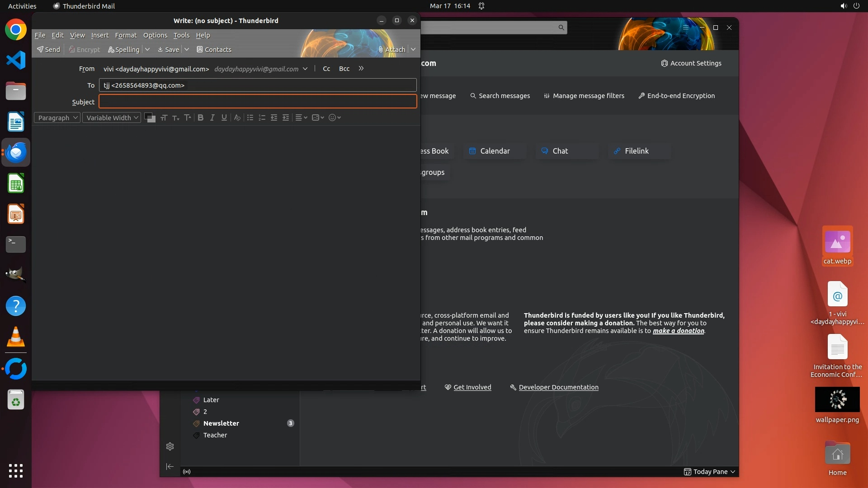Open the Paragraph style dropdown
868x488 pixels.
pos(57,117)
